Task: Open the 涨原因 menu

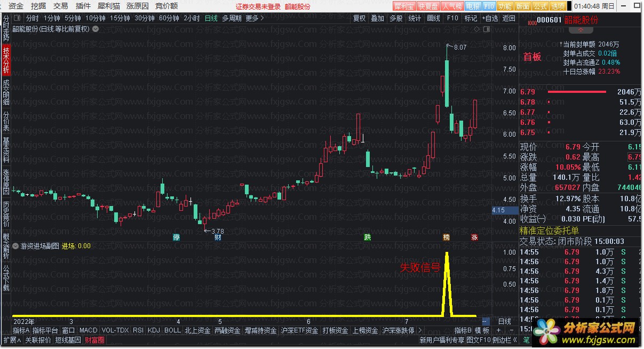Action: coord(137,6)
